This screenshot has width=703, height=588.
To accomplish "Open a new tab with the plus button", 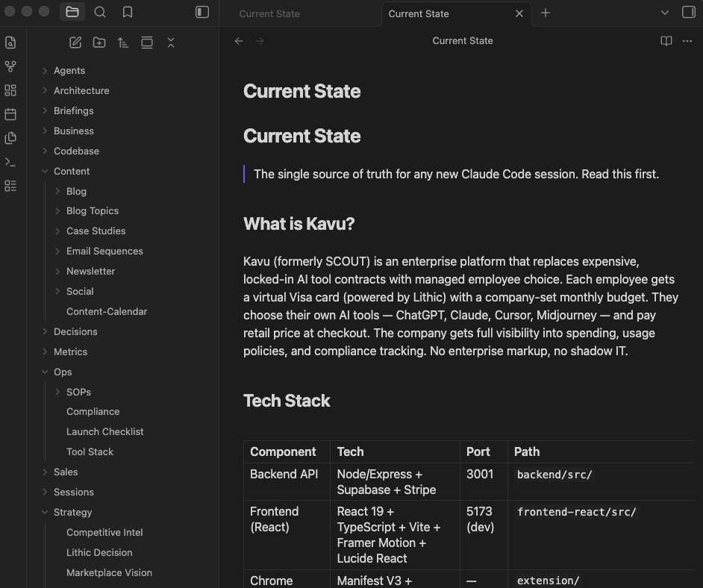I will click(546, 13).
